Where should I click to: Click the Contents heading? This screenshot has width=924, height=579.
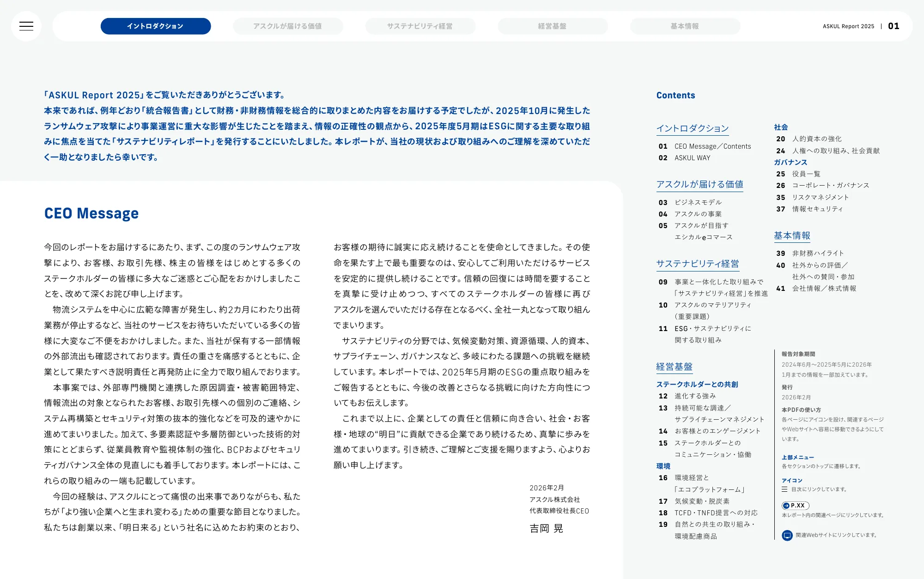point(676,96)
